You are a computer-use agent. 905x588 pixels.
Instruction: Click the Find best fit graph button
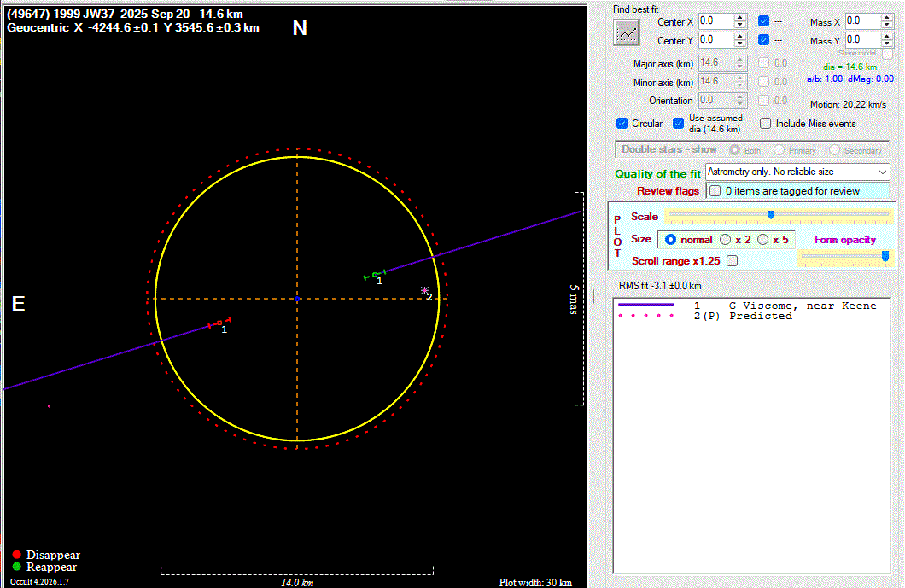(628, 32)
